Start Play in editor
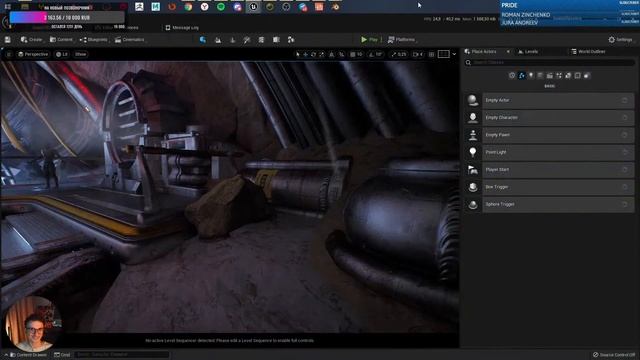 [369, 40]
